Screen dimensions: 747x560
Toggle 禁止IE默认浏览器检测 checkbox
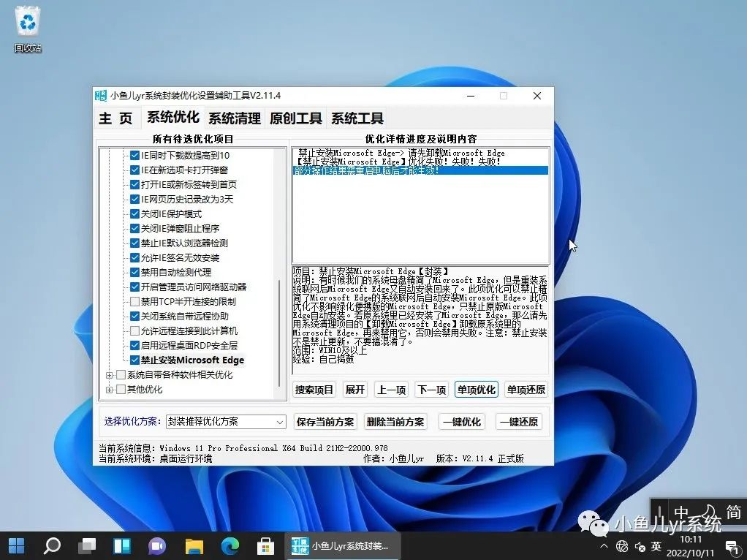tap(134, 243)
